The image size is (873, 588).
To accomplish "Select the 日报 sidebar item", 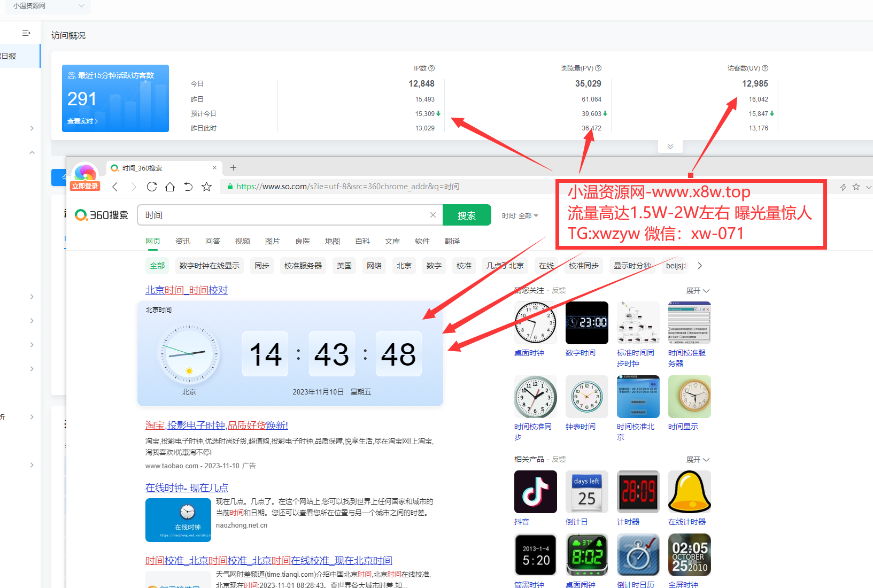I will tap(19, 56).
